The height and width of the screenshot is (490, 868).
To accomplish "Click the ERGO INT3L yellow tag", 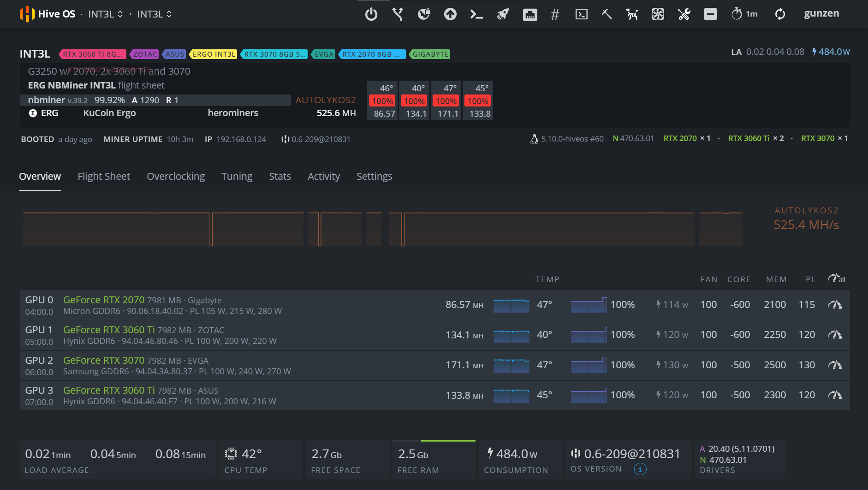I will [x=214, y=54].
